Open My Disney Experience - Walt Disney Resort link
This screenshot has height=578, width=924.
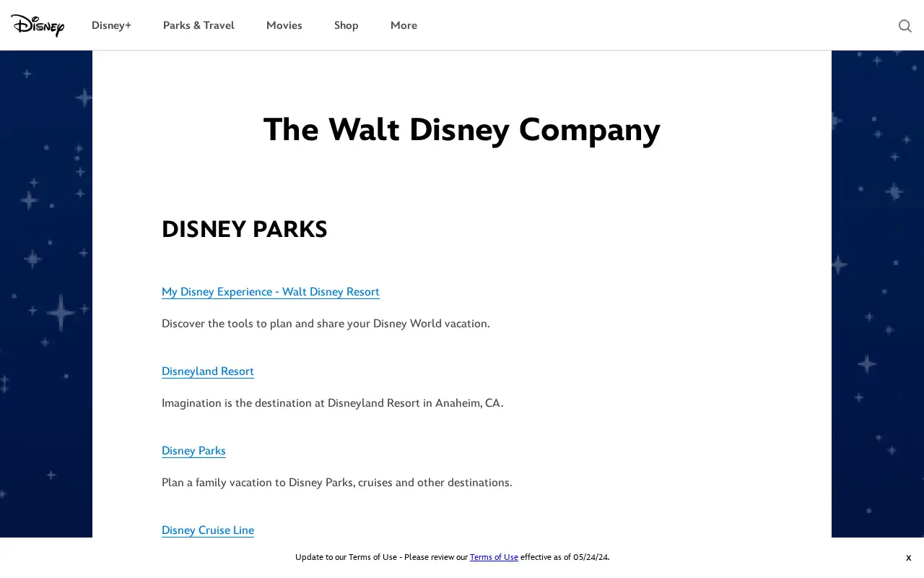[x=271, y=292]
